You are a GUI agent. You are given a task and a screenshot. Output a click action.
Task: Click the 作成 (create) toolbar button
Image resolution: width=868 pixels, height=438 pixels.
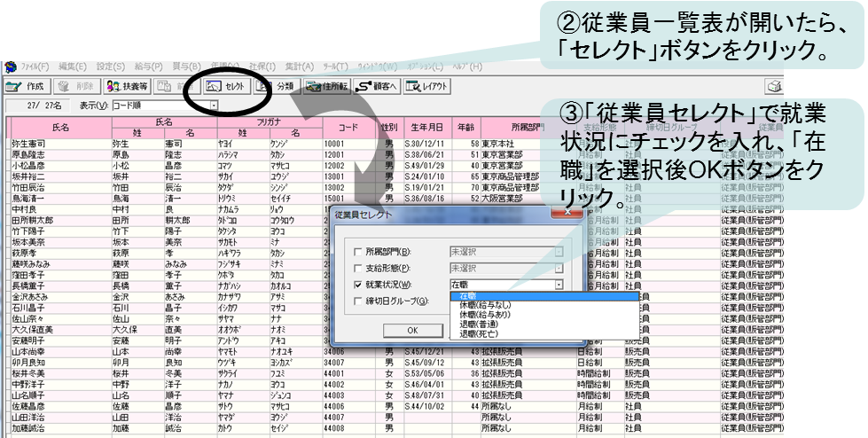pos(27,86)
